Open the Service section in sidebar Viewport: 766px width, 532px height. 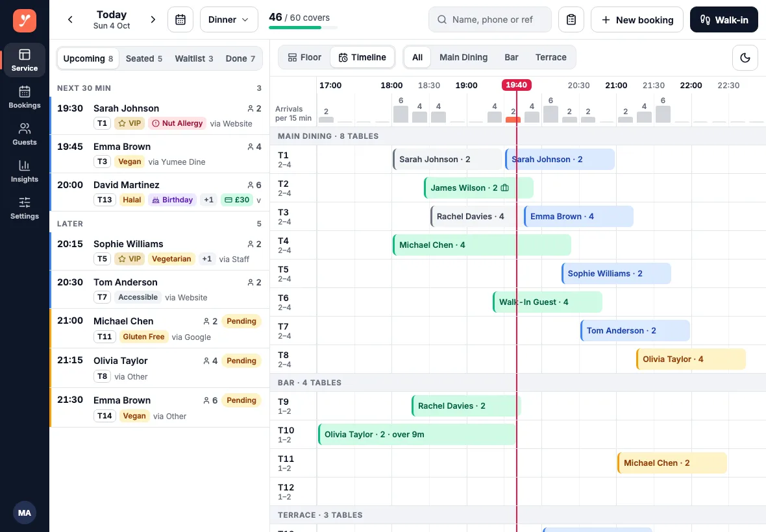pos(25,60)
